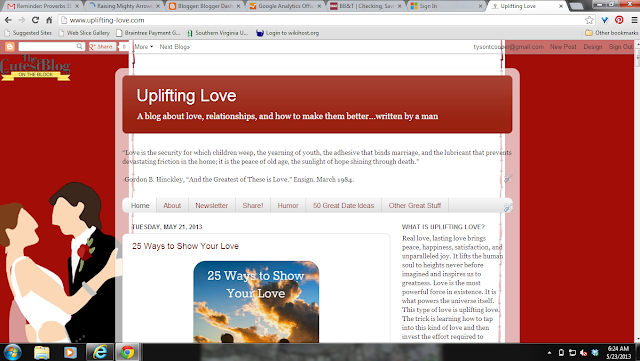
Task: Open the Other bookmarks folder
Action: [x=611, y=33]
